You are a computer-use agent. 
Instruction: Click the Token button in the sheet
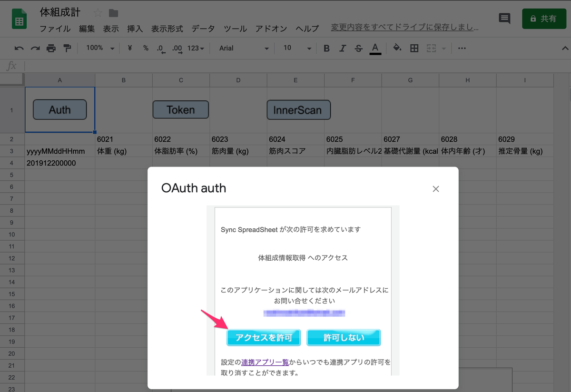pos(181,109)
